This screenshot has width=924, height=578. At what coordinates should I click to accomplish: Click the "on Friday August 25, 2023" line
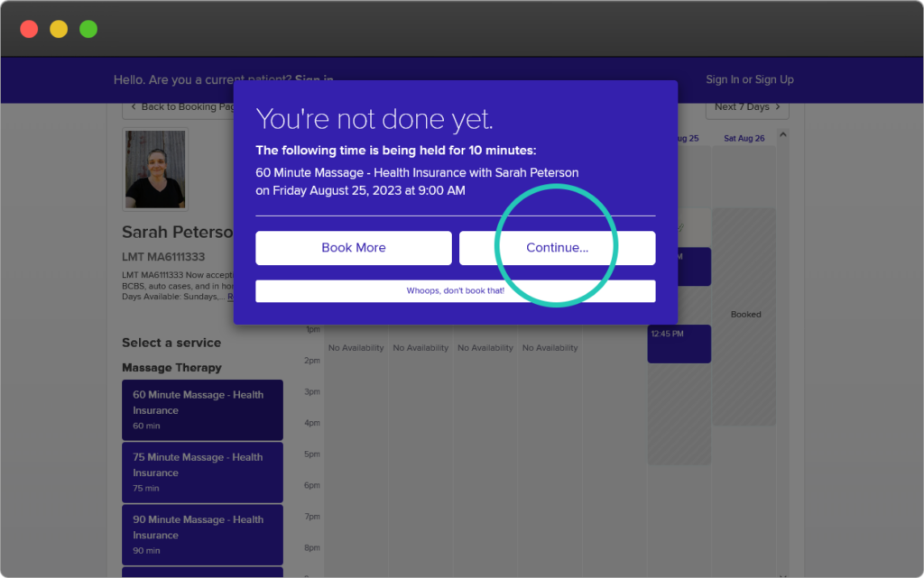(360, 190)
